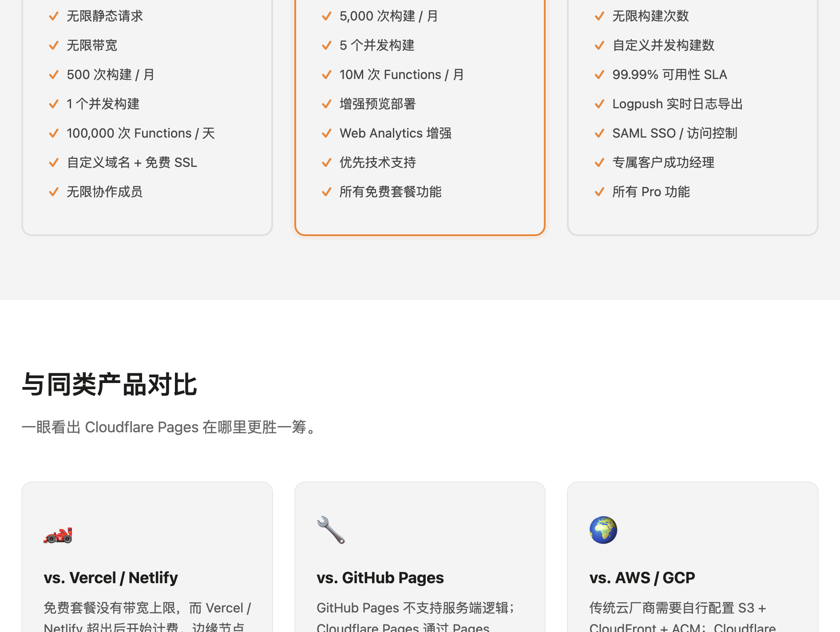Click the Logpush 实时日志导出 text
The height and width of the screenshot is (632, 840).
pos(678,104)
